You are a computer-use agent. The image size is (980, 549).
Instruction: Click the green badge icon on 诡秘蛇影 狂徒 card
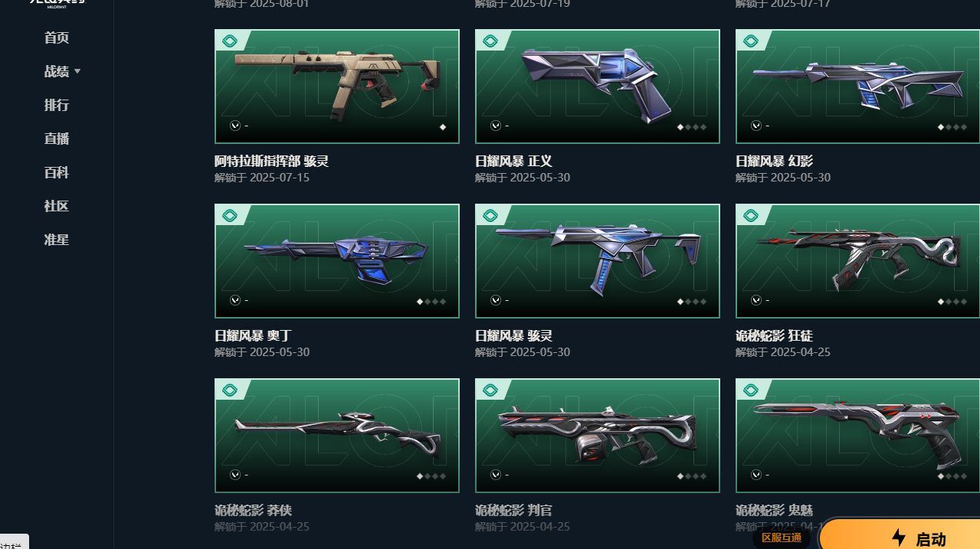coord(750,216)
